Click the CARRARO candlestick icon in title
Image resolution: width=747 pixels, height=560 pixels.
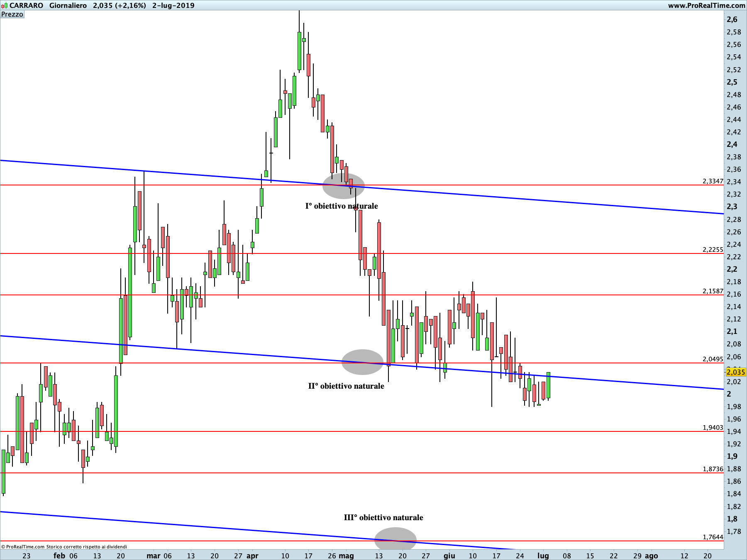click(x=4, y=6)
